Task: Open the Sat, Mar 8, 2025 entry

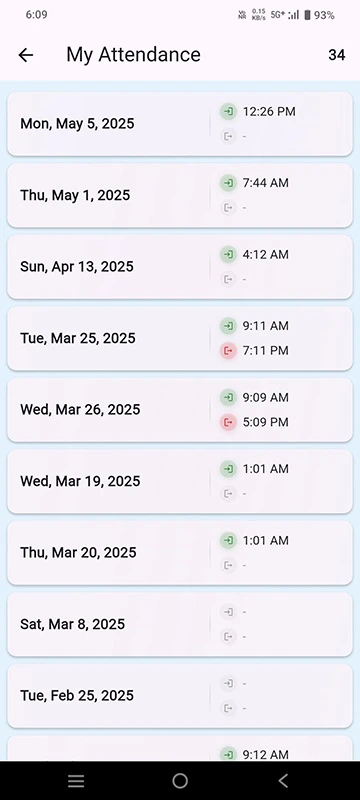Action: click(x=180, y=624)
